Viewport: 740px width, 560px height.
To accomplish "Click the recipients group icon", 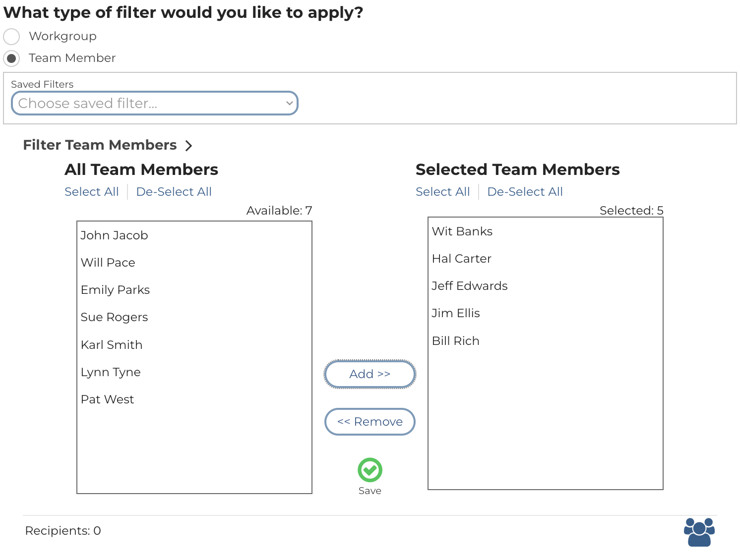I will click(699, 532).
